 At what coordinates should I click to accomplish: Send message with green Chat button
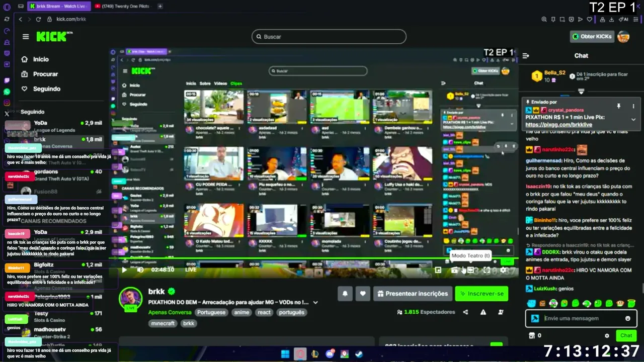tap(626, 335)
